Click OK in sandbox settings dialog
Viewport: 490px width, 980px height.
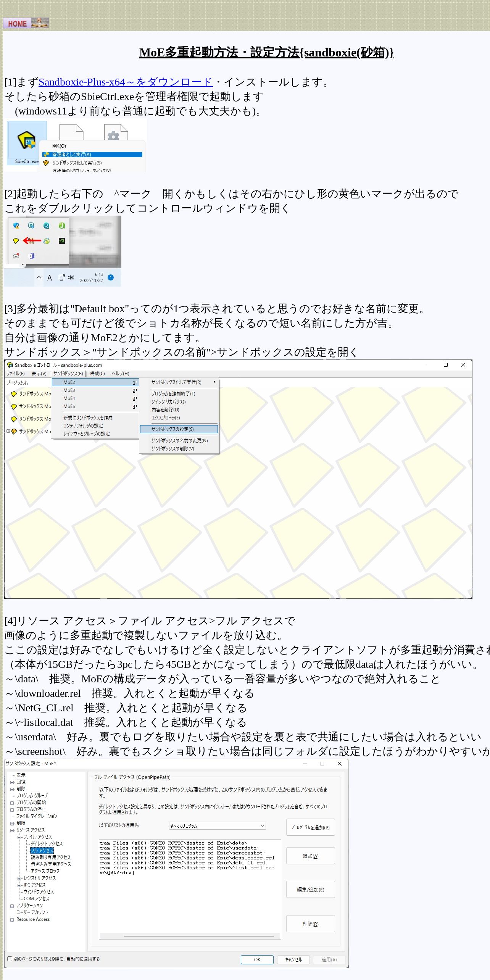257,960
